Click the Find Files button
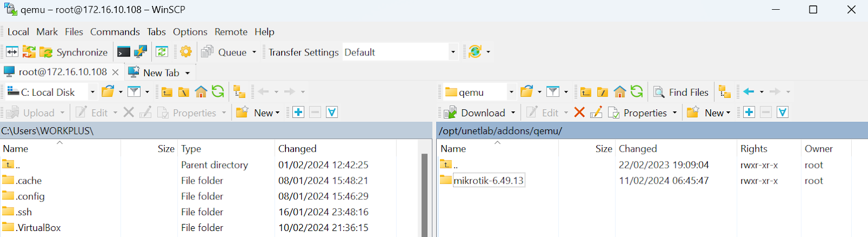Viewport: 868px width, 237px height. pos(681,92)
